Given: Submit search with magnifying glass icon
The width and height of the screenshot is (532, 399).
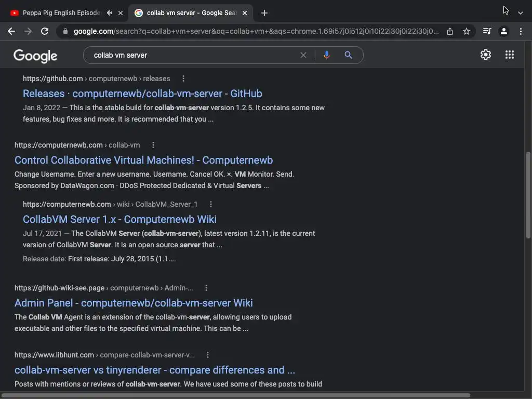Looking at the screenshot, I should click(348, 55).
